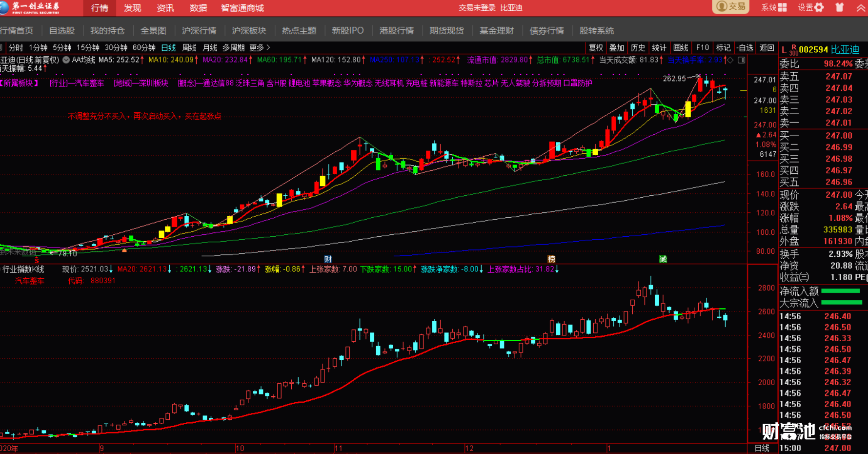This screenshot has height=454, width=868.
Task: Click the 比亚迪 stock name in quote panel
Action: [845, 50]
